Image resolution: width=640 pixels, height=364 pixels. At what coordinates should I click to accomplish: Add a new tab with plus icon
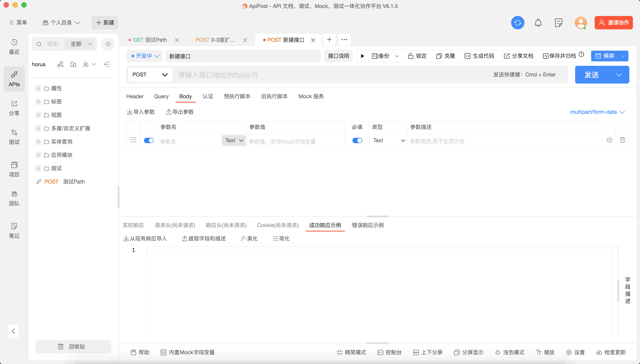coord(329,40)
